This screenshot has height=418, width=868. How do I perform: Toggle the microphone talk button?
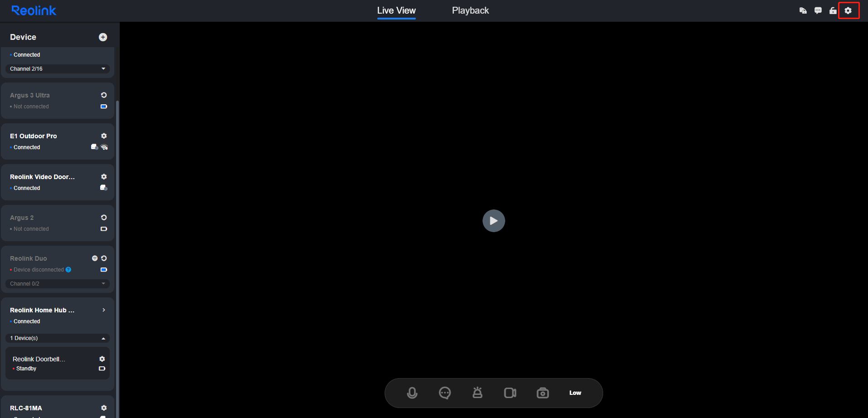click(x=412, y=393)
